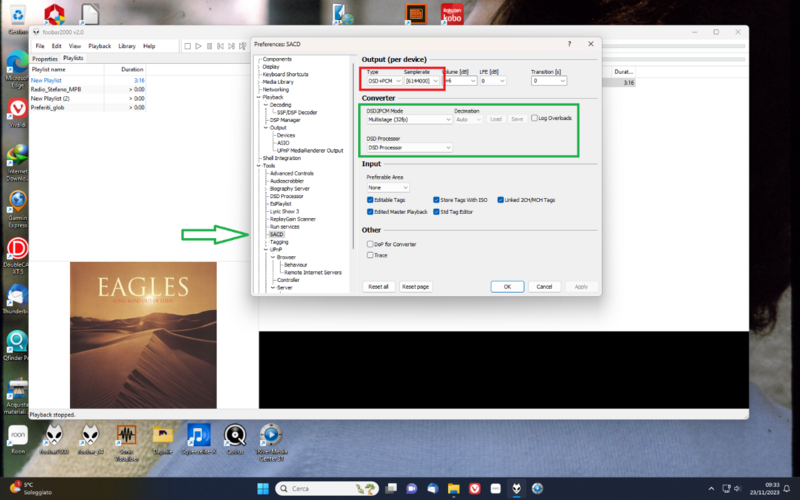Open Sonic Visualiser desktop shortcut
The image size is (800, 500).
126,442
